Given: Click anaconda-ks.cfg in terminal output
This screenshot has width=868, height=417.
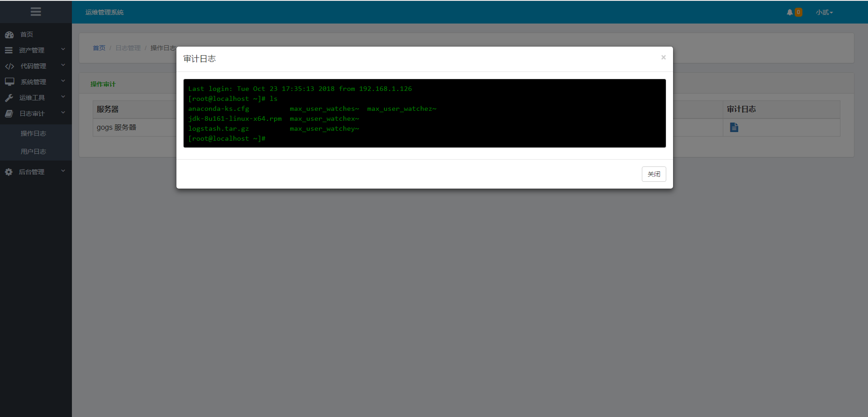Looking at the screenshot, I should coord(218,109).
